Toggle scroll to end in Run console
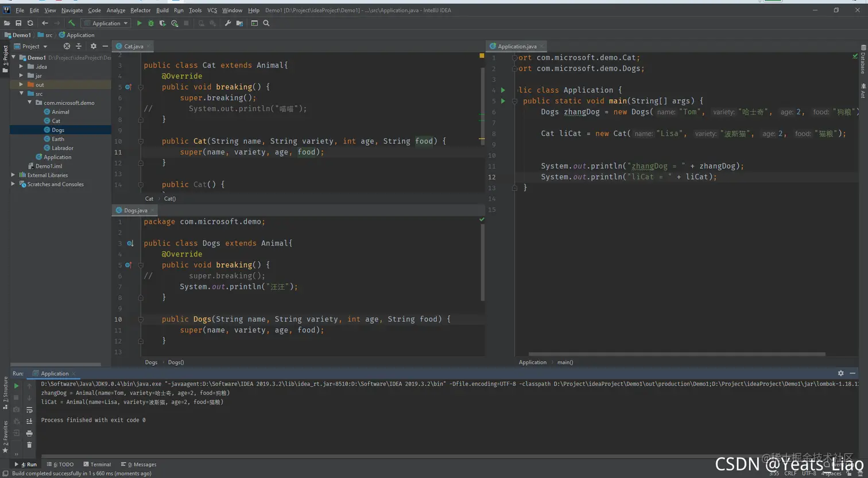868x478 pixels. tap(29, 421)
